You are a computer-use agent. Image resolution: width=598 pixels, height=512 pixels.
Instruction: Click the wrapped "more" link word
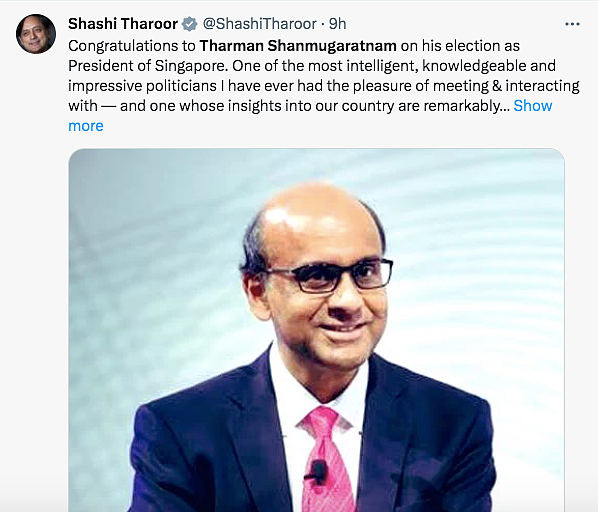(86, 126)
